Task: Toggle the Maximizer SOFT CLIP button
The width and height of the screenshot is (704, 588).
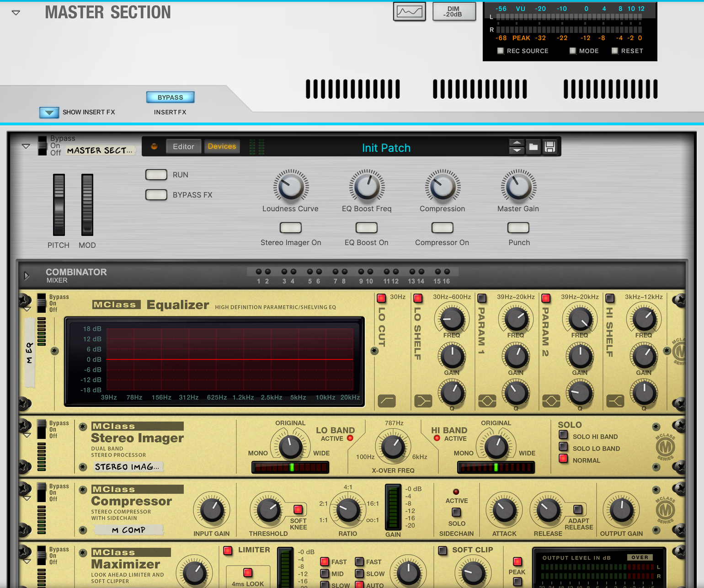Action: (443, 551)
